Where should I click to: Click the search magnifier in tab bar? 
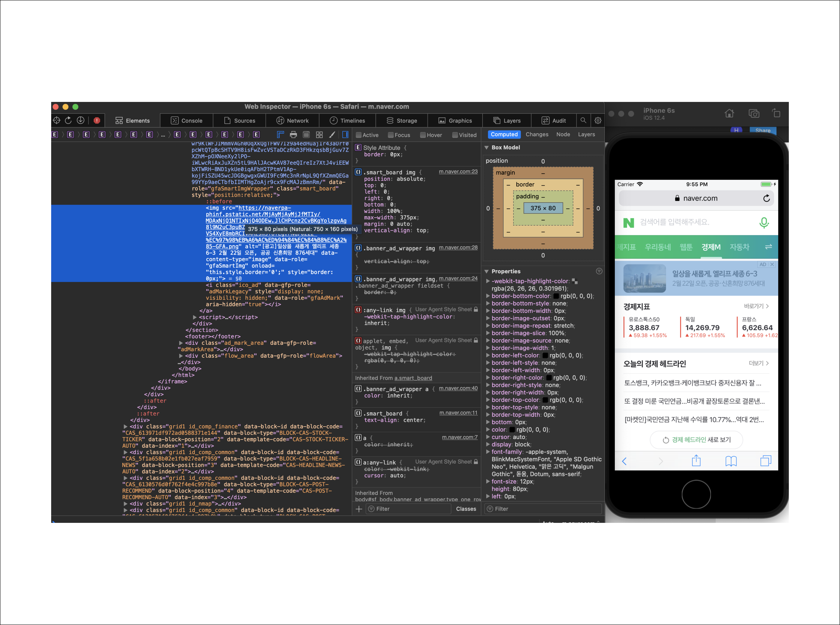click(583, 120)
